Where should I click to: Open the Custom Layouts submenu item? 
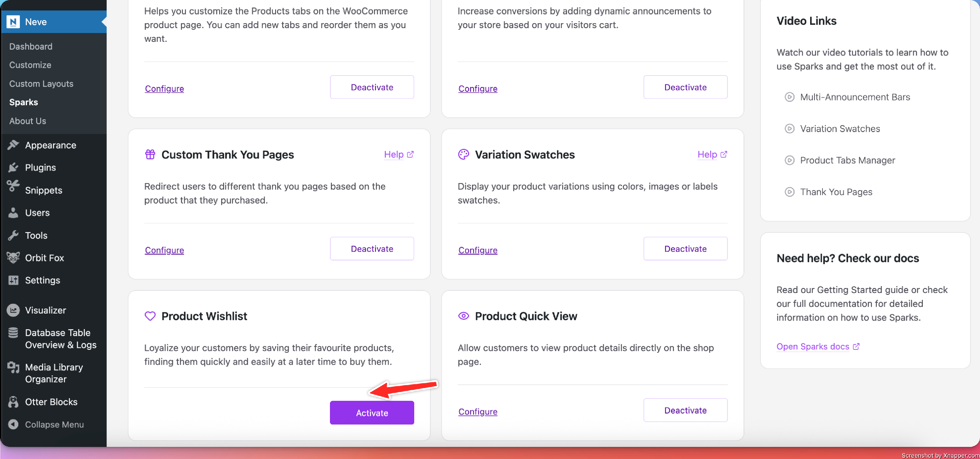pos(41,83)
